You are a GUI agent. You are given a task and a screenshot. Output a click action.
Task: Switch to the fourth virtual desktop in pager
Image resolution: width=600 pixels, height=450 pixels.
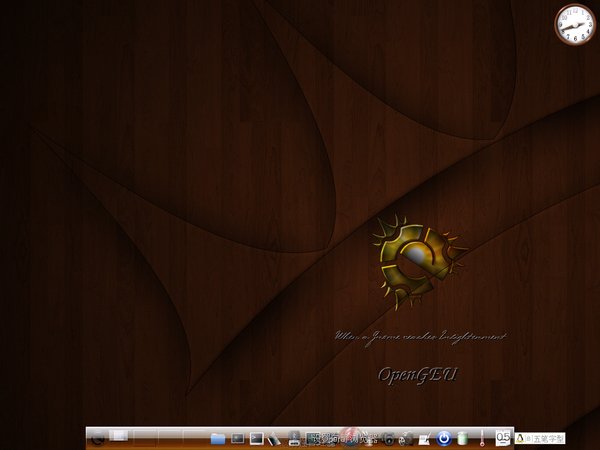[195, 438]
